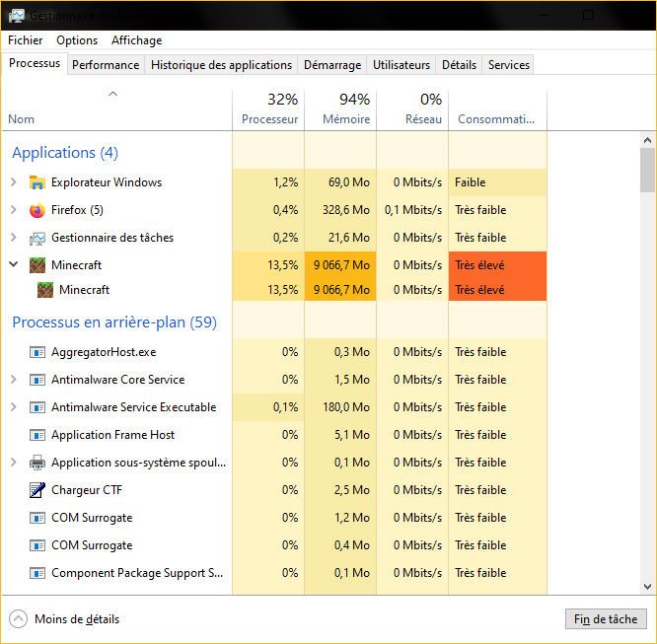Viewport: 657px width, 644px height.
Task: Sort by Mémoire column header
Action: point(340,109)
